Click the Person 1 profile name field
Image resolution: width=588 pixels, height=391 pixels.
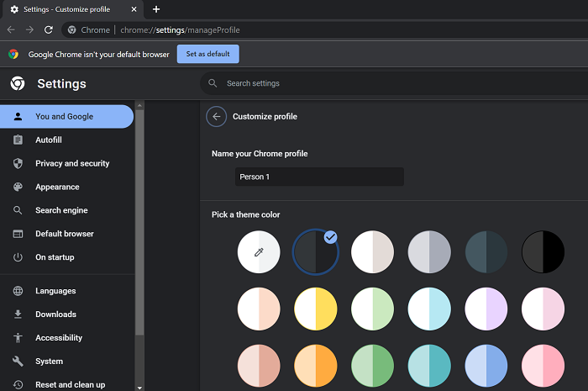pyautogui.click(x=319, y=177)
